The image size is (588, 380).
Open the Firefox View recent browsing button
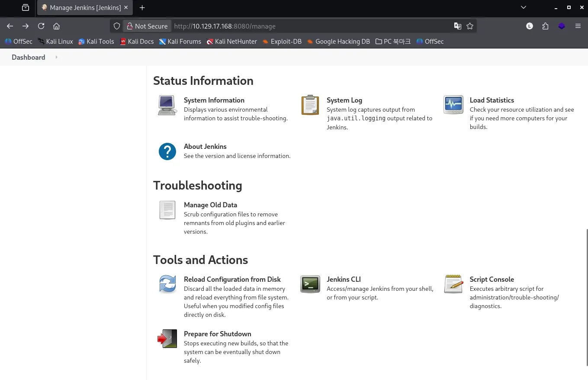[26, 8]
